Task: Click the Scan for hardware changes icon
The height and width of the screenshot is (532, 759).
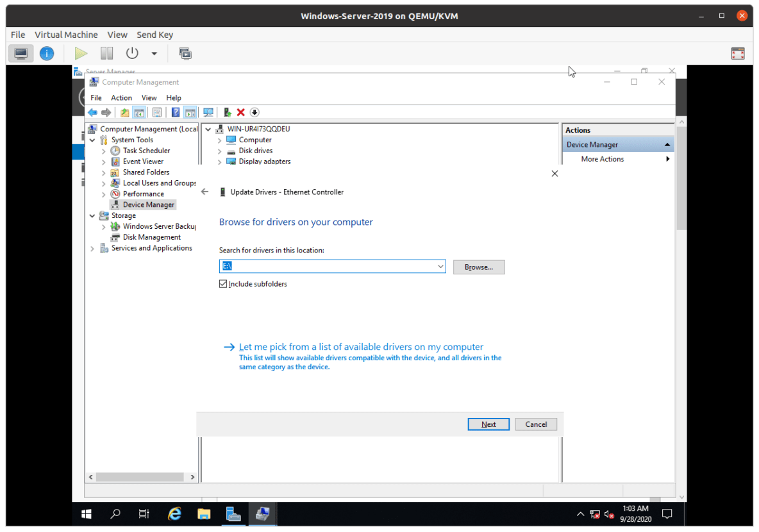Action: 208,112
